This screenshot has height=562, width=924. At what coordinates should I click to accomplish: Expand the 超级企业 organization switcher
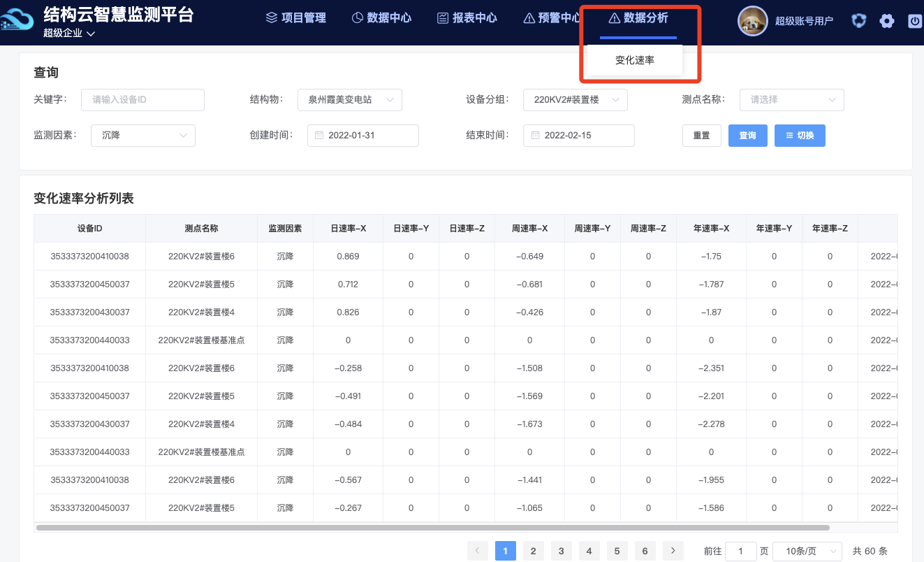tap(69, 33)
